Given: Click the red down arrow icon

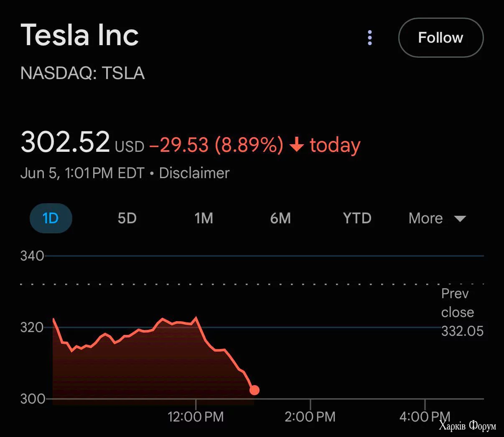Looking at the screenshot, I should (x=297, y=145).
